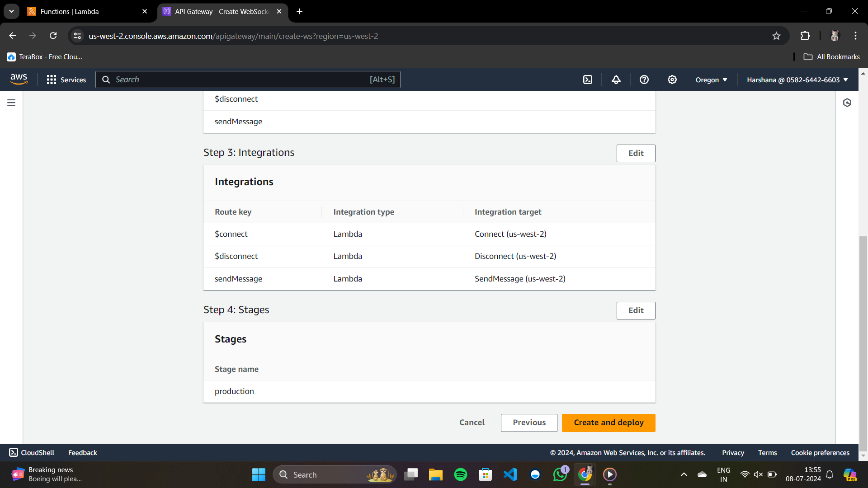Click the page vertical scrollbar
868x488 pixels.
(863, 339)
